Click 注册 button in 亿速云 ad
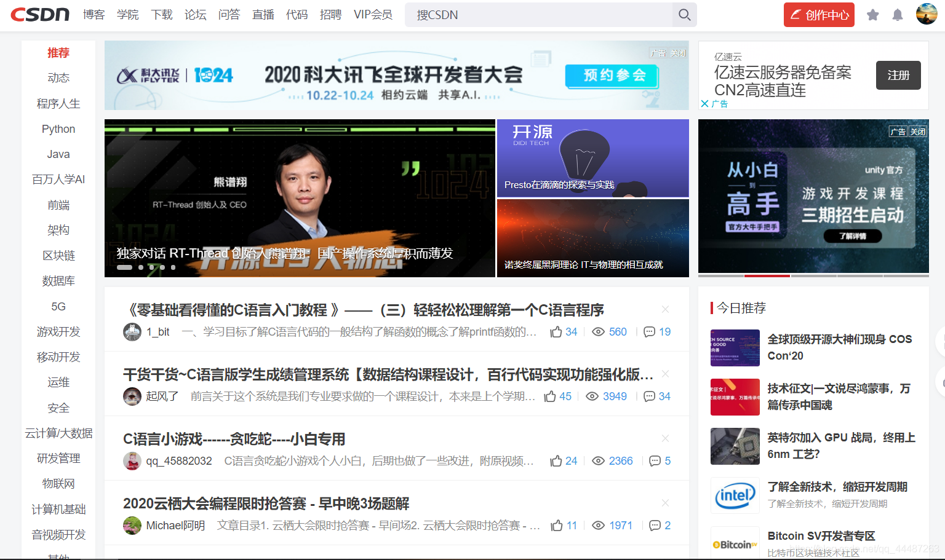Viewport: 945px width, 560px height. [898, 76]
